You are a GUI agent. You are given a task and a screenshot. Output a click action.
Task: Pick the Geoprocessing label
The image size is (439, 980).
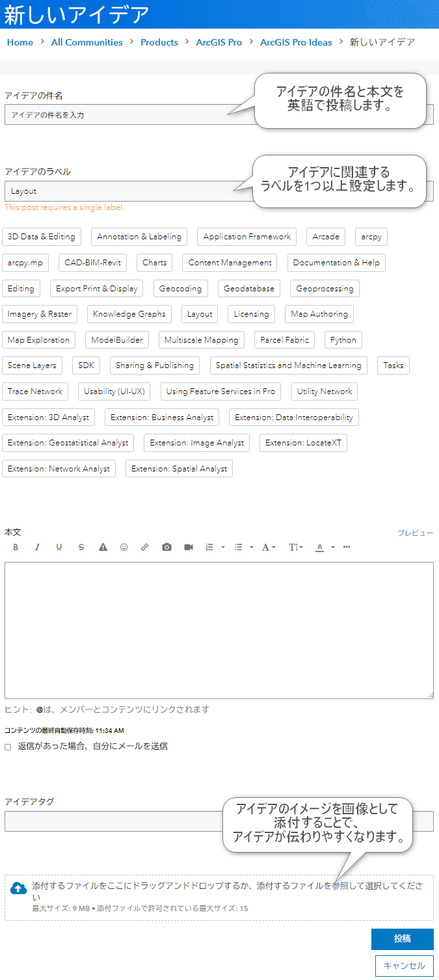pos(325,288)
